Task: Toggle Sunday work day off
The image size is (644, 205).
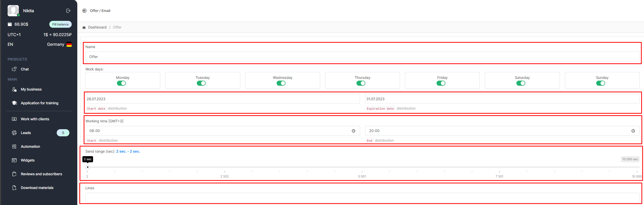Action: tap(601, 83)
